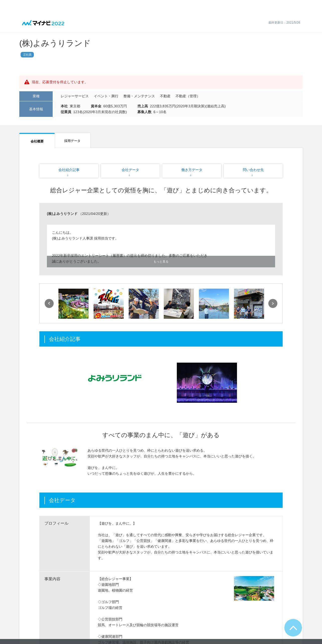Image resolution: width=322 pixels, height=644 pixels.
Task: Open the HANA BIYORI entrance staff thumbnail
Action: click(249, 304)
